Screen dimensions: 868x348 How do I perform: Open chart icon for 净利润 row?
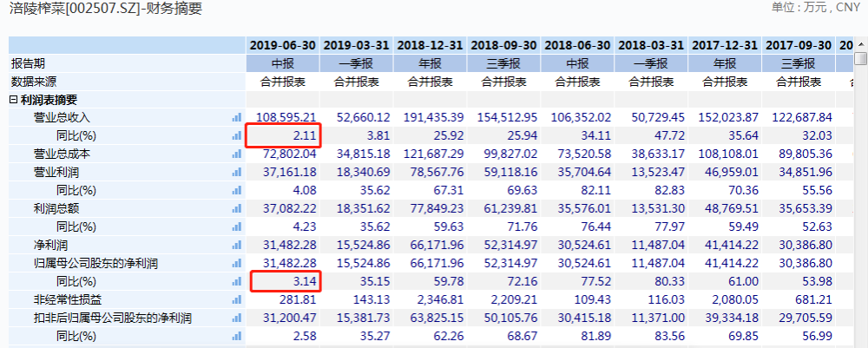click(x=237, y=245)
